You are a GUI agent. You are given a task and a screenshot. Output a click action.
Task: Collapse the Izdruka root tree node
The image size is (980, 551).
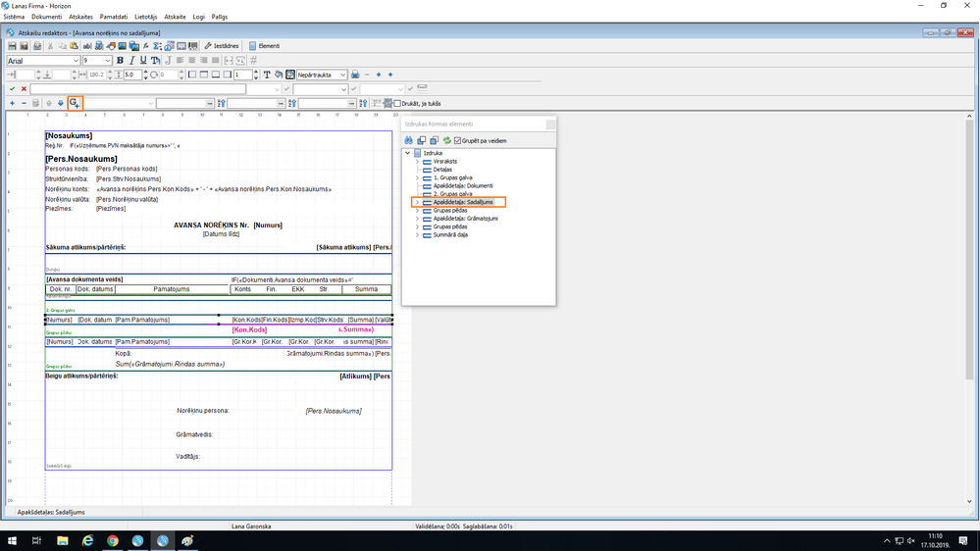click(x=407, y=153)
